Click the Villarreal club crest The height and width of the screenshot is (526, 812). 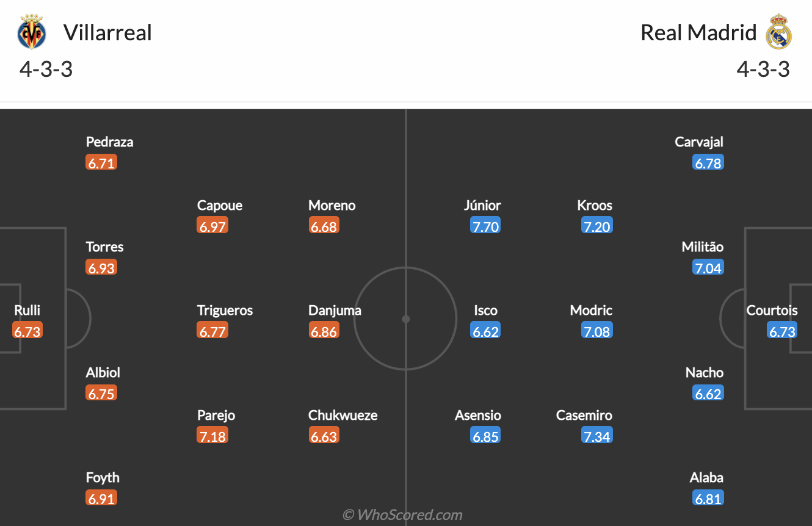click(x=31, y=32)
